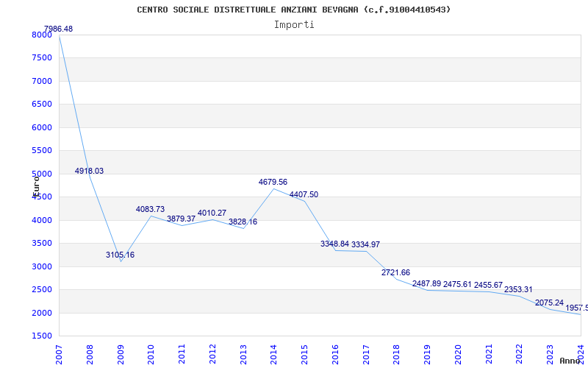The height and width of the screenshot is (368, 588).
Task: Click the 1500 y-axis tick label
Action: pyautogui.click(x=42, y=336)
